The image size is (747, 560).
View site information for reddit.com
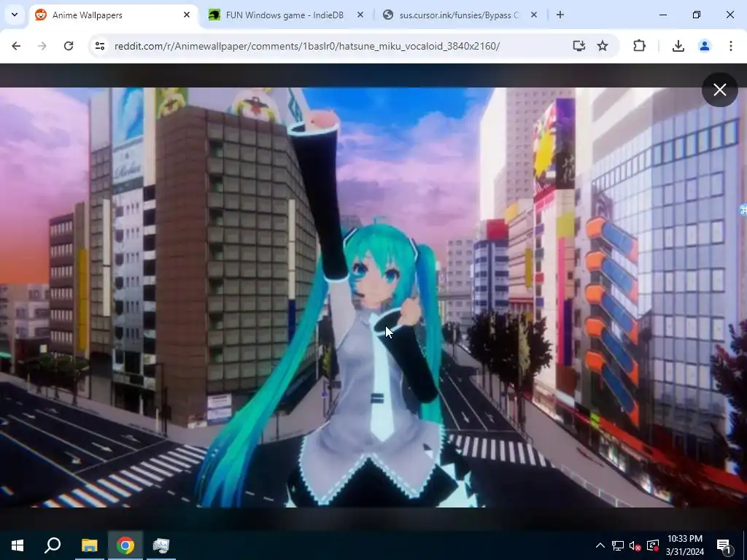point(99,46)
